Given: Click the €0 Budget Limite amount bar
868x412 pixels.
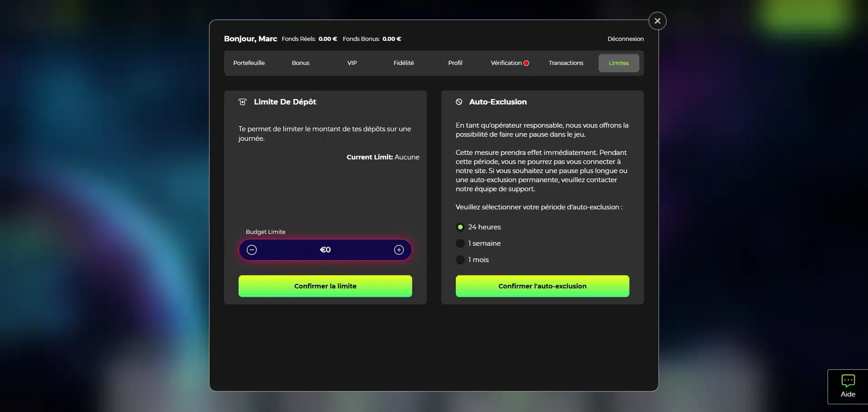Looking at the screenshot, I should coord(325,249).
